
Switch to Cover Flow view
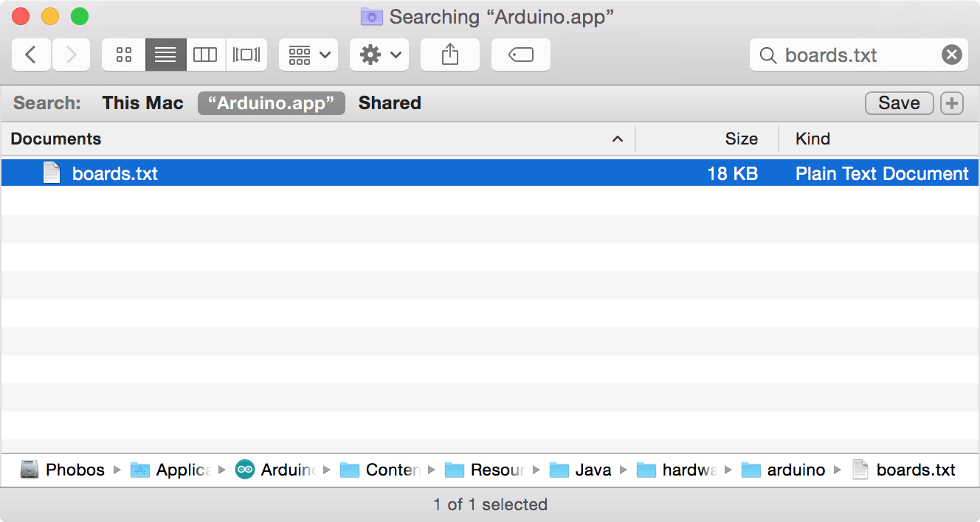click(x=244, y=55)
